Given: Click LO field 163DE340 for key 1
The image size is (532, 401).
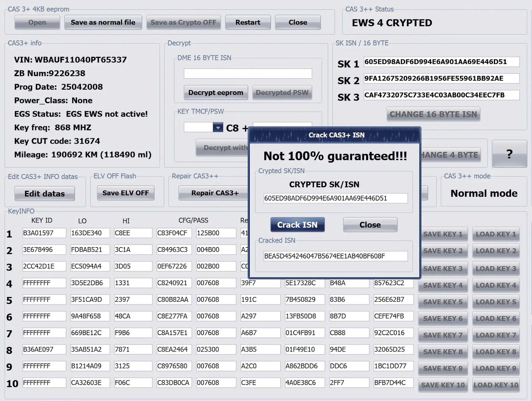Looking at the screenshot, I should [x=90, y=233].
